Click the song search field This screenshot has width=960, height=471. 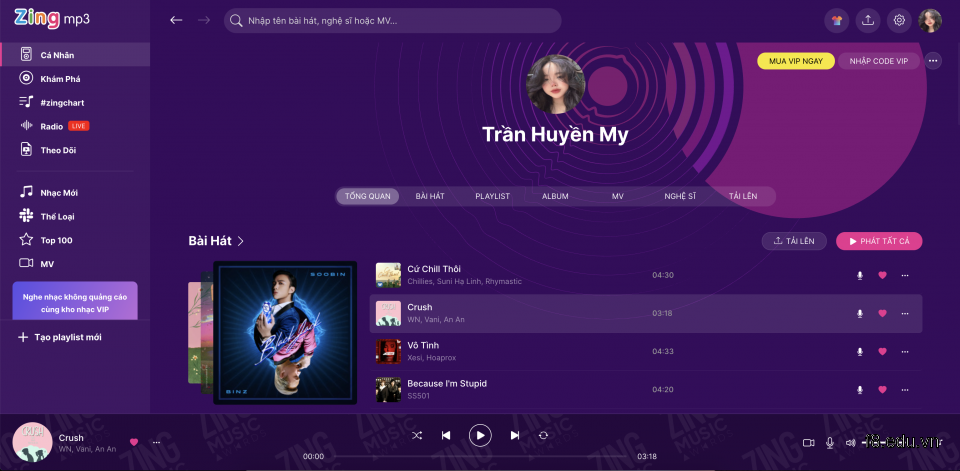pyautogui.click(x=392, y=20)
